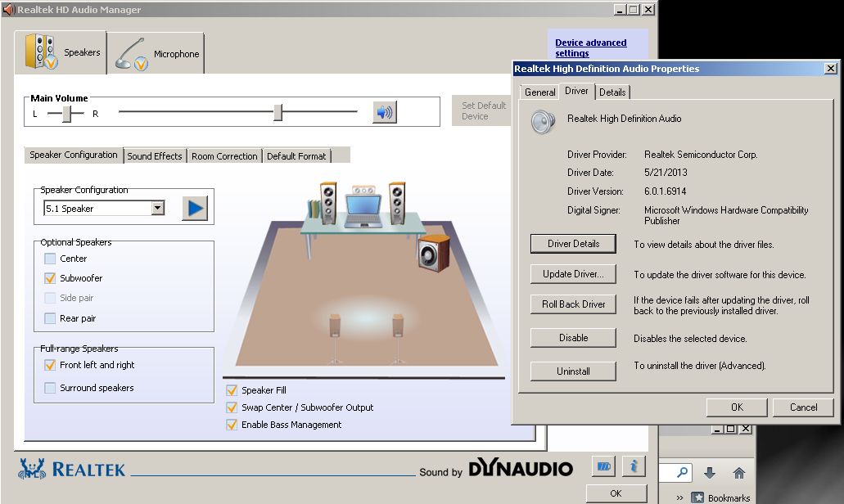Click OK in Realtek HD Audio Manager
Viewport: 844px width, 504px height.
(x=616, y=493)
